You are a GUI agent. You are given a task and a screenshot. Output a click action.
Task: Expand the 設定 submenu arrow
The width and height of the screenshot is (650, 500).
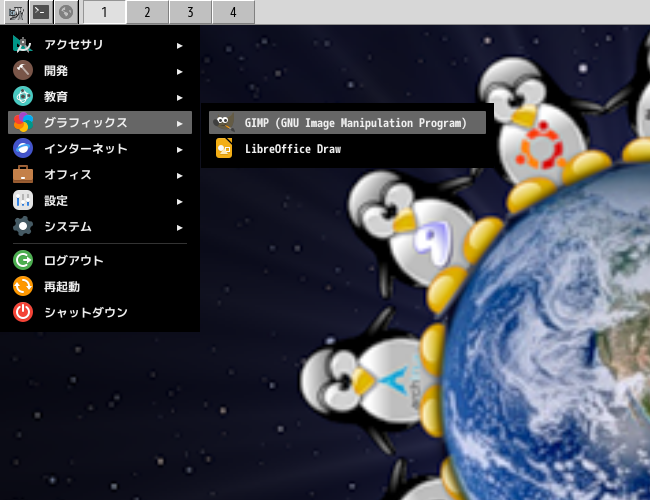click(179, 202)
